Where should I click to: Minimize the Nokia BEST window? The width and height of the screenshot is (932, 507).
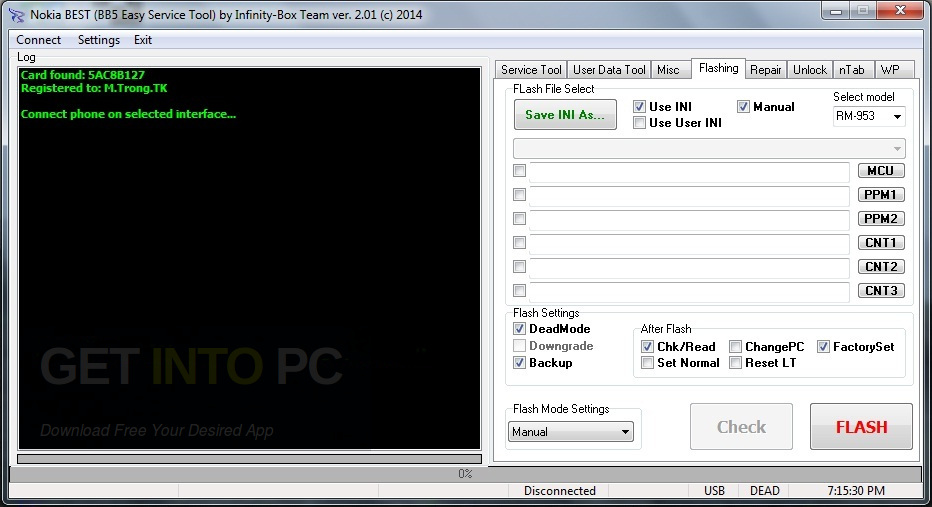(x=836, y=11)
